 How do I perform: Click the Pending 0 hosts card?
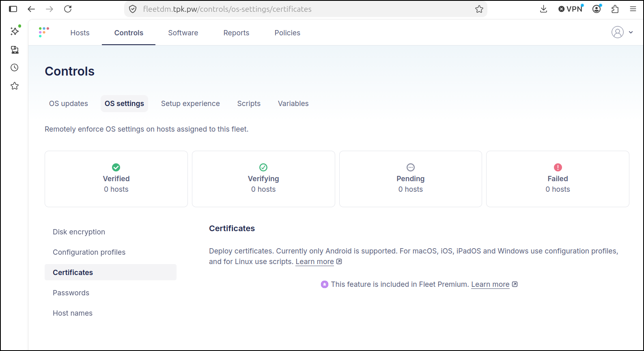(411, 179)
